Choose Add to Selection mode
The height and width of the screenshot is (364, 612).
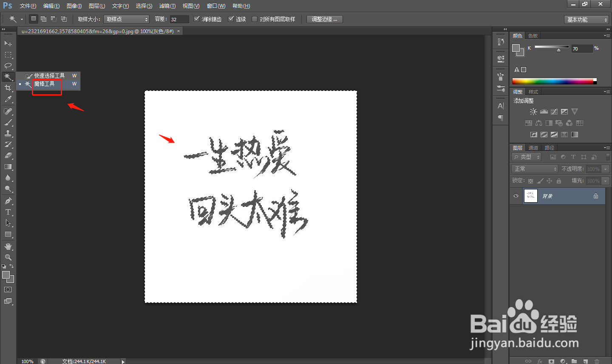[x=43, y=19]
